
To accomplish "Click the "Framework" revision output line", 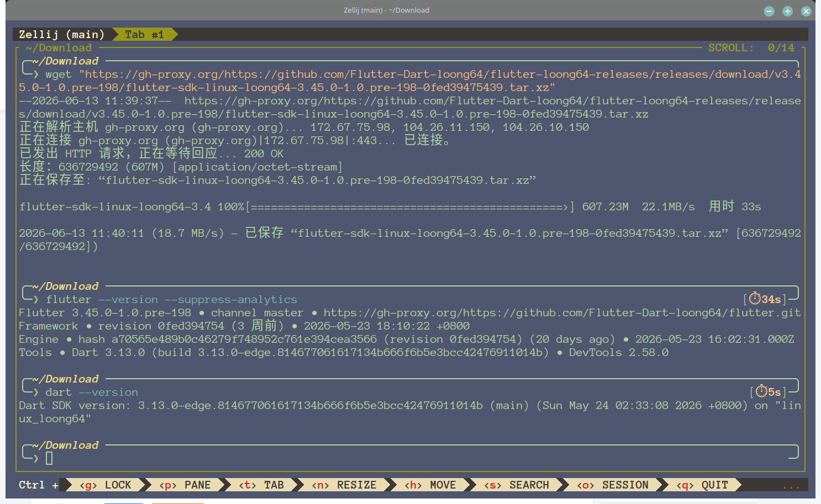I will click(244, 326).
